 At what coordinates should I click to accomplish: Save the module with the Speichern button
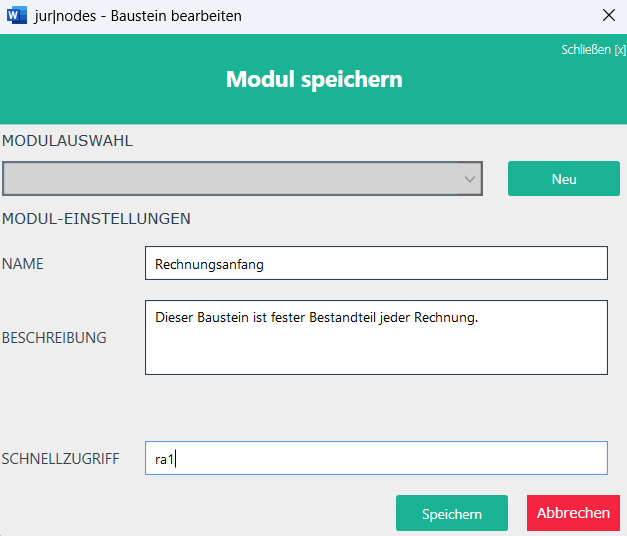coord(451,514)
